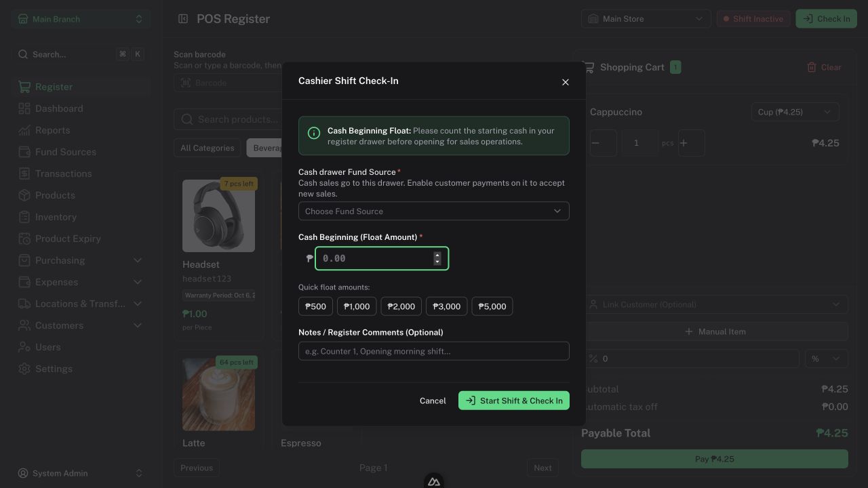The height and width of the screenshot is (488, 868).
Task: Open the System Admin user menu
Action: (81, 473)
